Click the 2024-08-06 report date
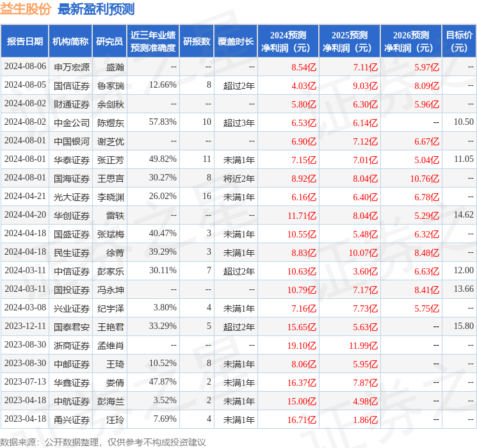477x448 pixels. click(x=25, y=67)
